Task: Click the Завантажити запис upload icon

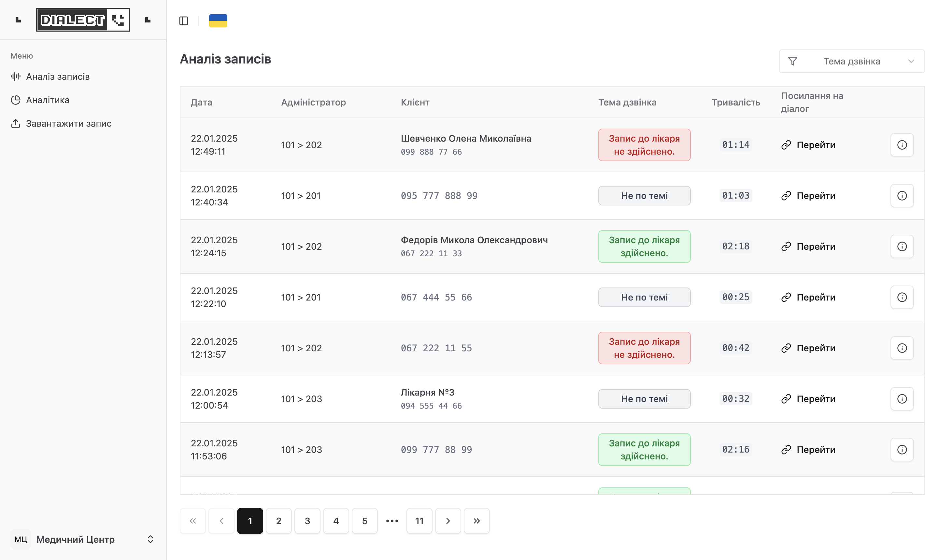Action: click(x=16, y=123)
